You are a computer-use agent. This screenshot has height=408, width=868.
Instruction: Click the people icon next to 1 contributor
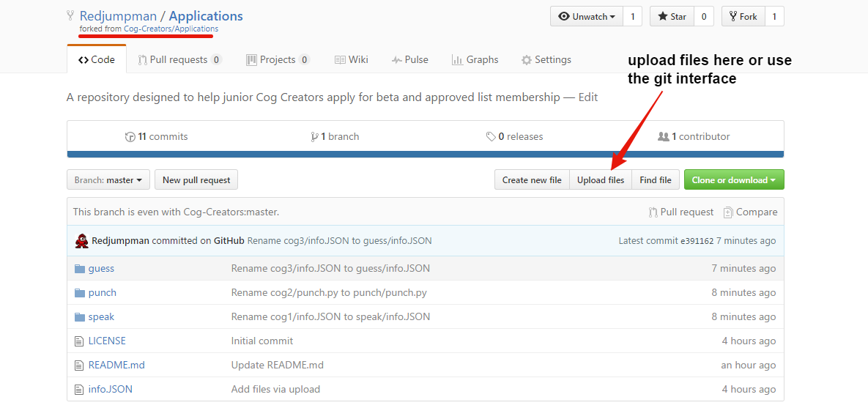[x=663, y=137]
